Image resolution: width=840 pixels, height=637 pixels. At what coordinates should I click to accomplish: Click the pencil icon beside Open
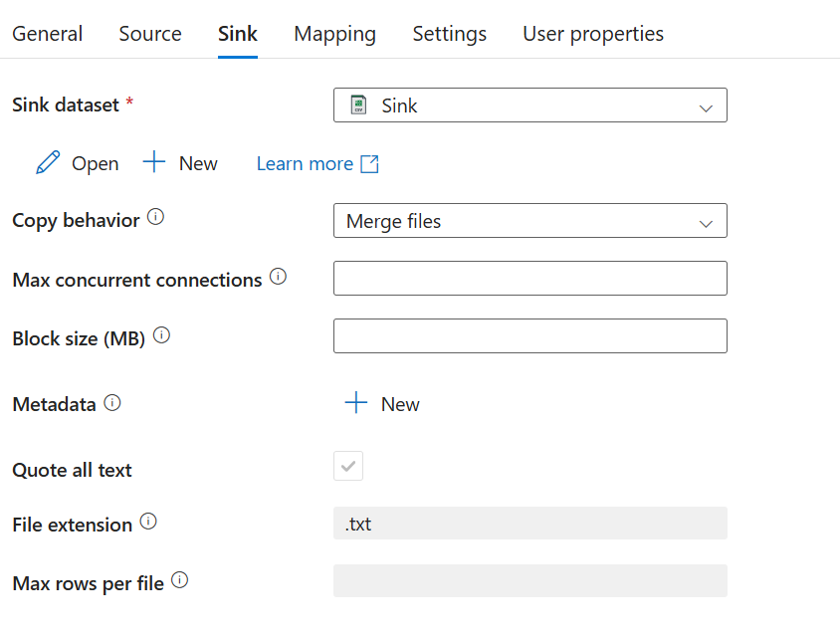point(47,163)
